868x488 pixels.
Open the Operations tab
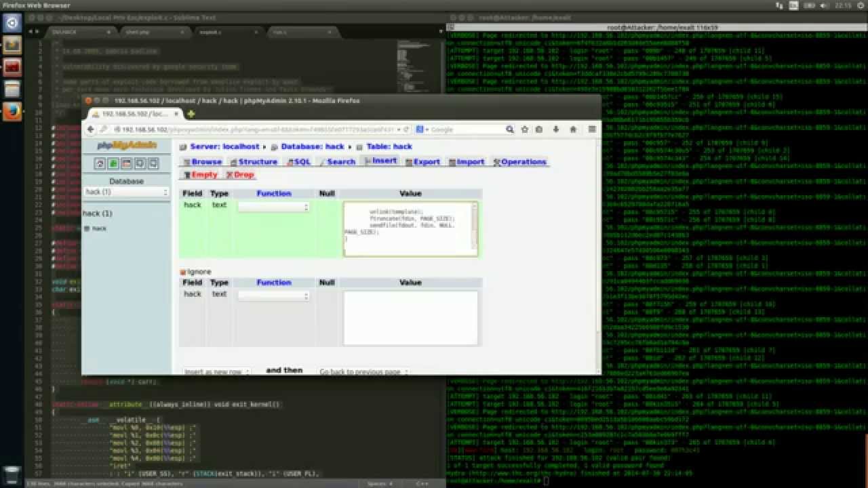[519, 162]
